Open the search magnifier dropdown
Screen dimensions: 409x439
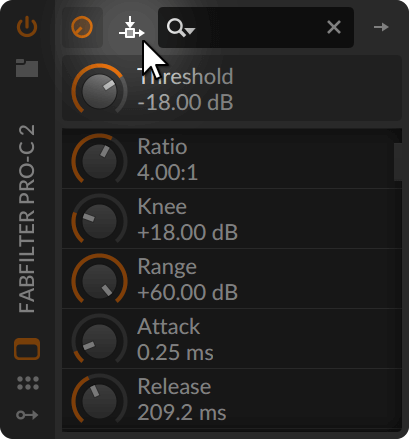180,28
